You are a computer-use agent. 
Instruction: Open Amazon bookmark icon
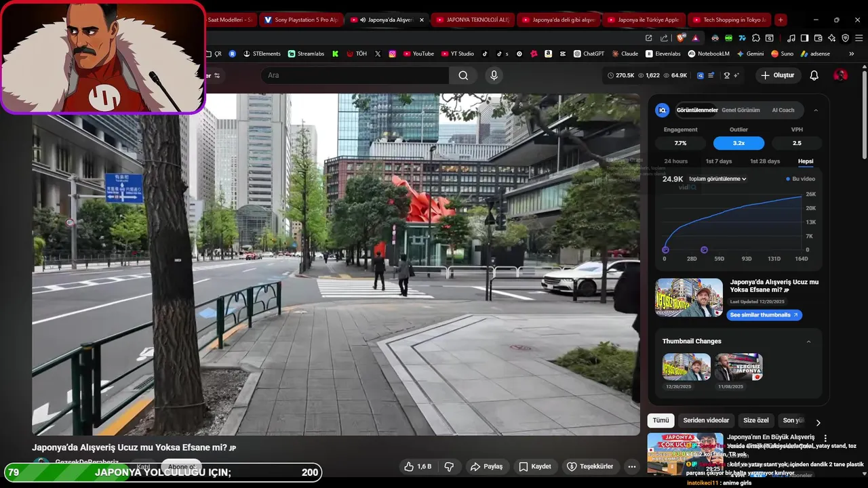[x=548, y=54]
